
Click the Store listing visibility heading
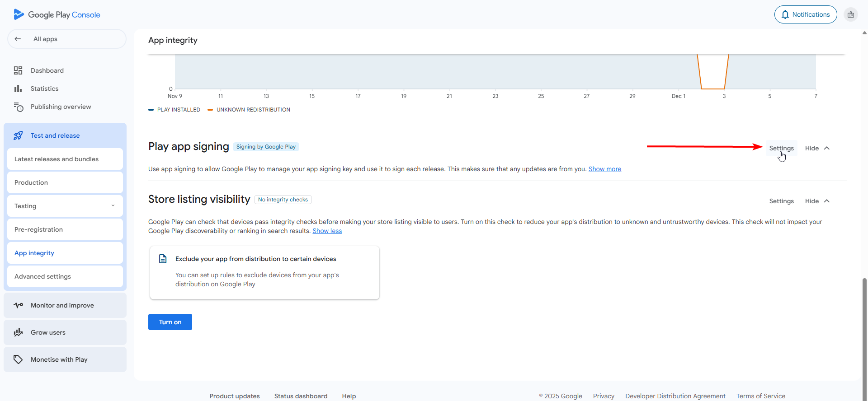tap(199, 199)
